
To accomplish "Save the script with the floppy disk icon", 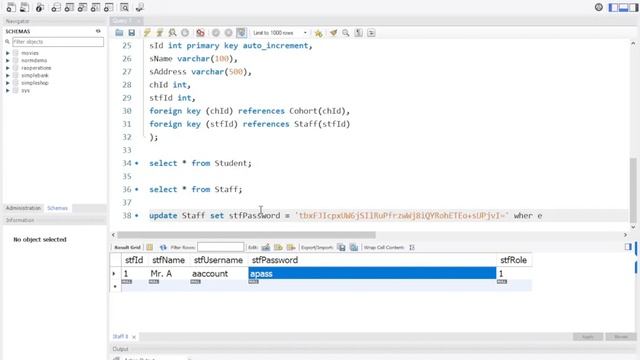I will (131, 33).
